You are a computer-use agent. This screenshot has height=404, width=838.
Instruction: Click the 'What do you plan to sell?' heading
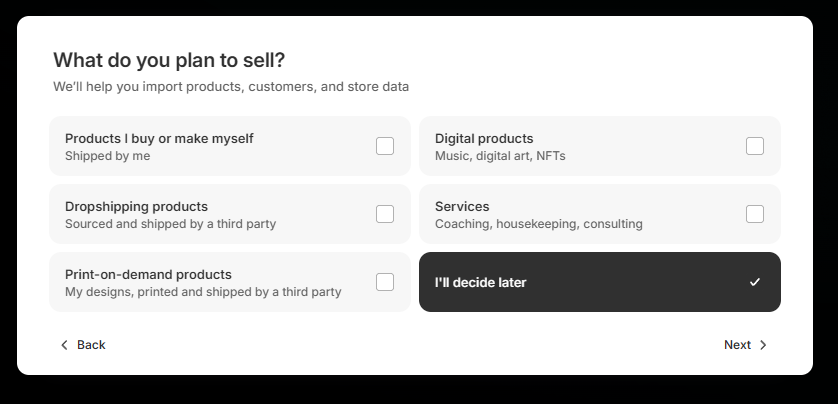tap(169, 60)
